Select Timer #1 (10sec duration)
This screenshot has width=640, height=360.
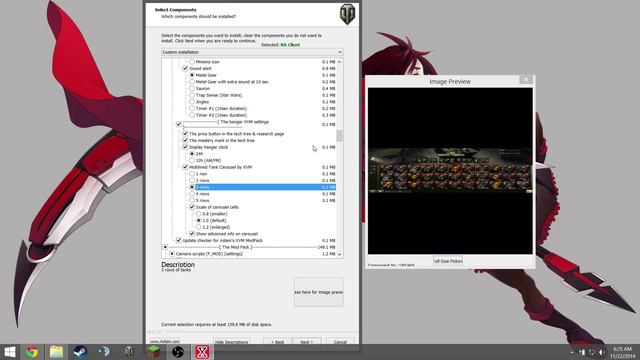click(x=192, y=109)
